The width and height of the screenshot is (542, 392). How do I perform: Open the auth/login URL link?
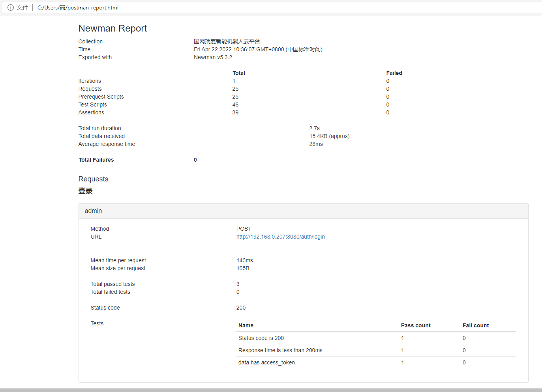coord(281,237)
